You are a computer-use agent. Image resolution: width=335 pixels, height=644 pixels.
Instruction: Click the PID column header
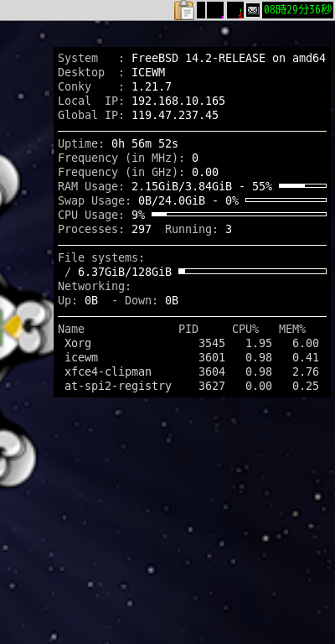point(188,329)
